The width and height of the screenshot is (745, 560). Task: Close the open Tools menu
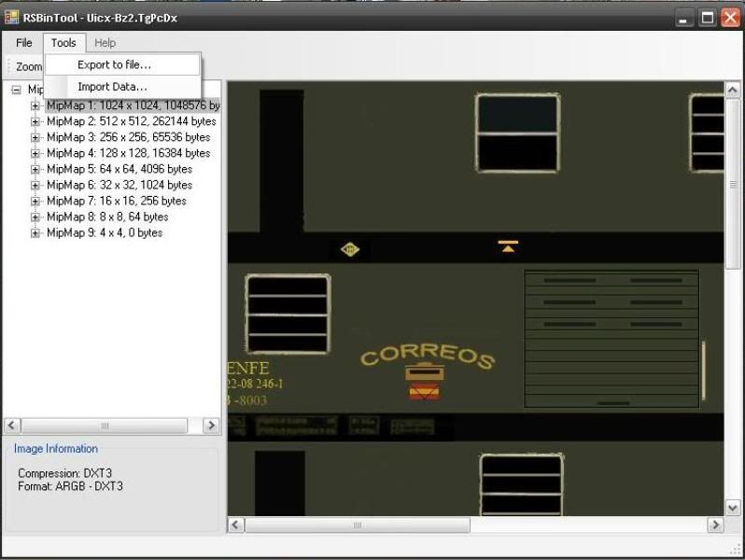click(64, 43)
